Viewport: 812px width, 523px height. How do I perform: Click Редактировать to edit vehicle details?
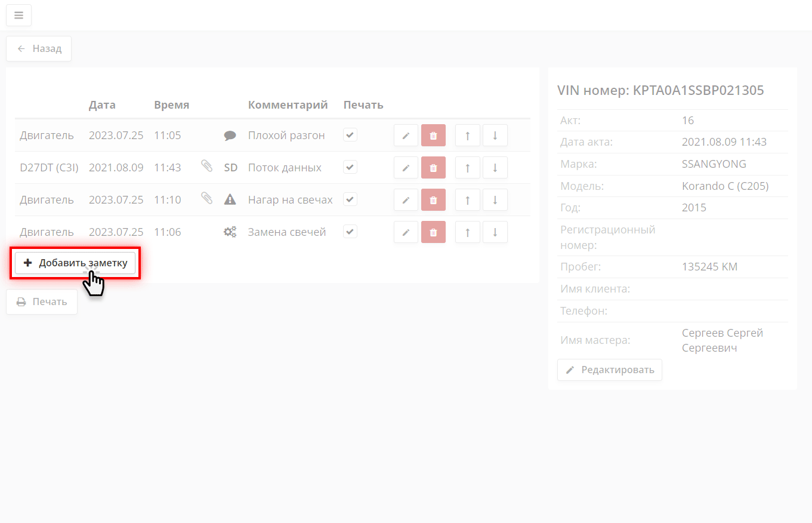point(609,370)
